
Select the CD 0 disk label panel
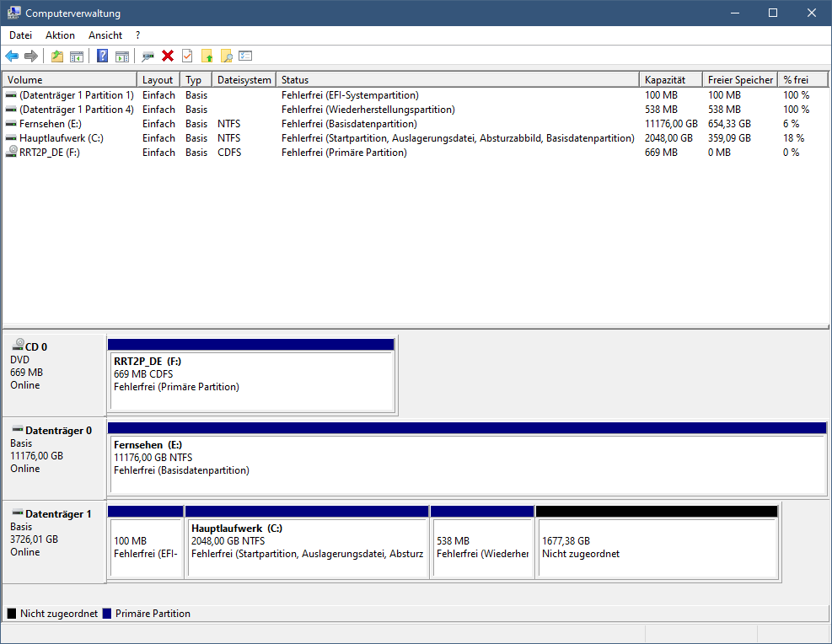click(x=54, y=375)
